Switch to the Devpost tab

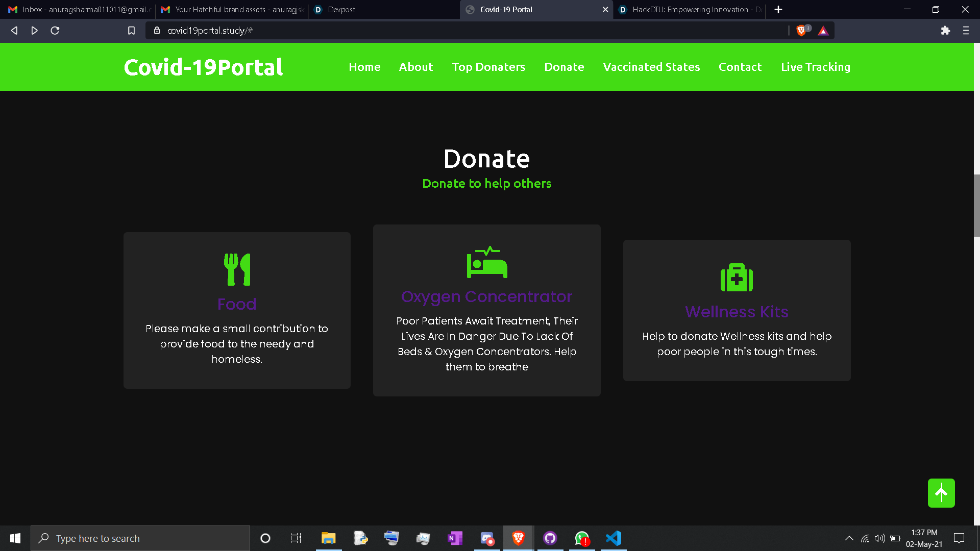tap(341, 9)
